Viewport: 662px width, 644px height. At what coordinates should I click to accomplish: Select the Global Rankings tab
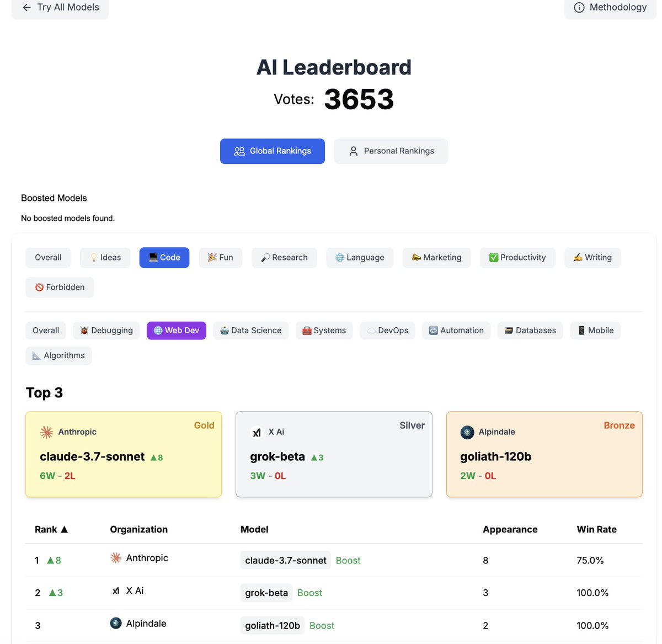[x=273, y=151]
